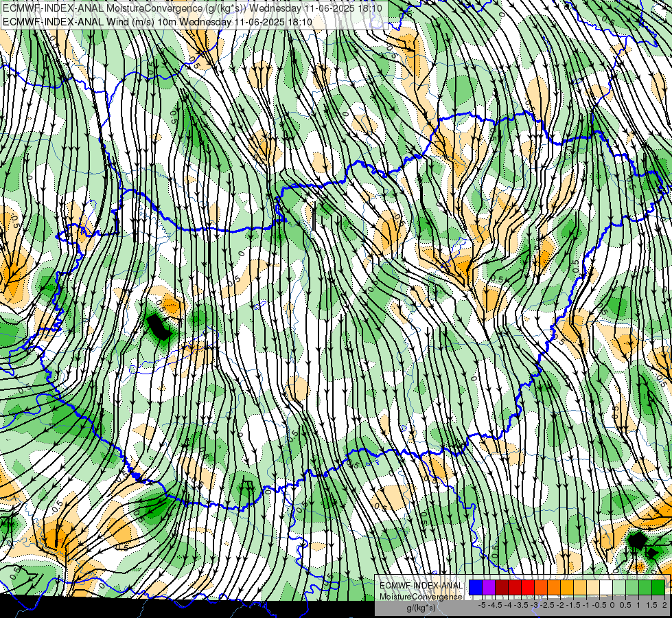Pick the darkest green legend swatch
Viewport: 672px width, 618px height.
658,587
